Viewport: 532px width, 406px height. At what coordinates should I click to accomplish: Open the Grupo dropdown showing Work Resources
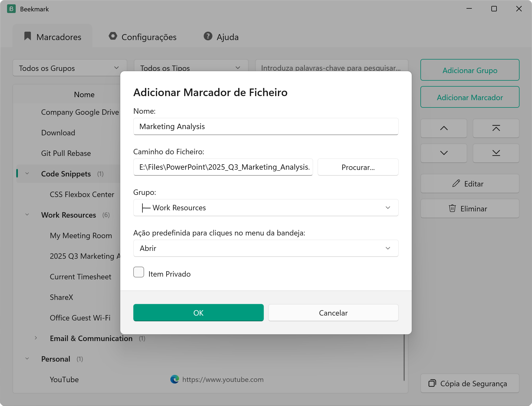click(266, 208)
